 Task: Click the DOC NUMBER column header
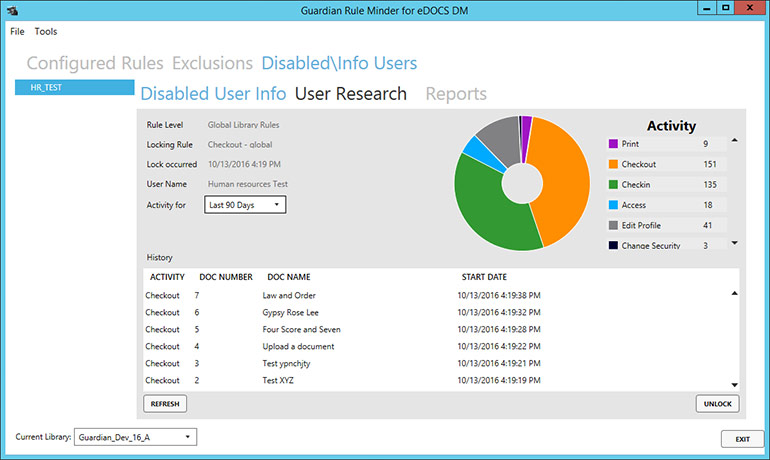click(226, 277)
